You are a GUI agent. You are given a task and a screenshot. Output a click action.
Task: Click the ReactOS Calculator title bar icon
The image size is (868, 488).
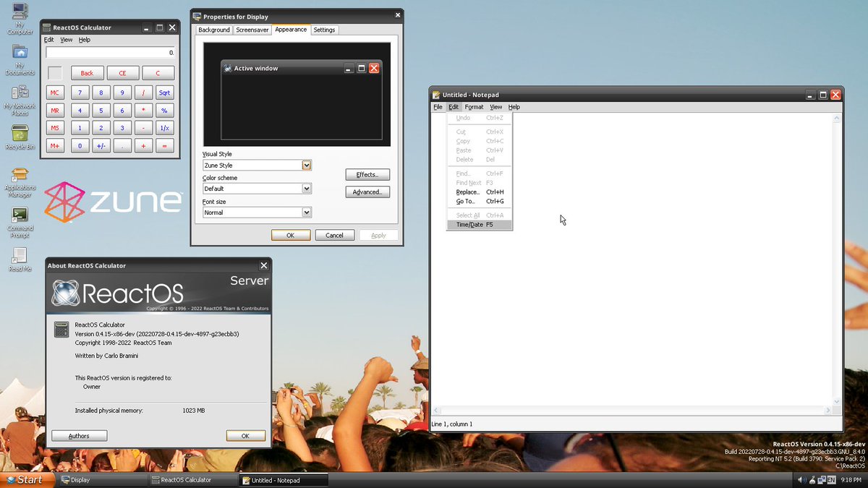47,27
